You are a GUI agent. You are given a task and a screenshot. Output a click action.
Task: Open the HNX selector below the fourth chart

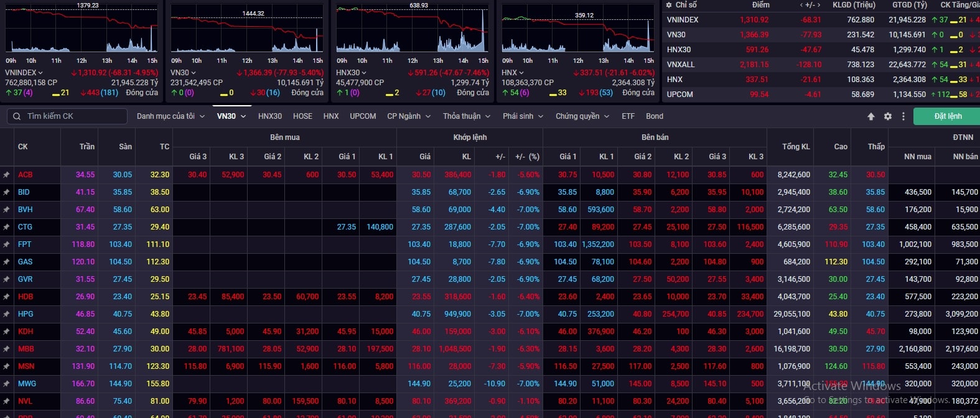(513, 73)
